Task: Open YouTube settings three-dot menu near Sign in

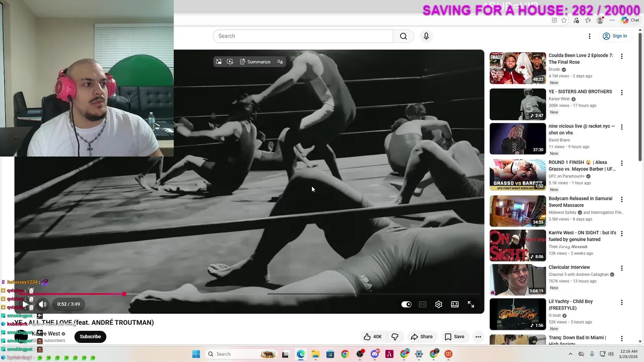Action: 590,36
